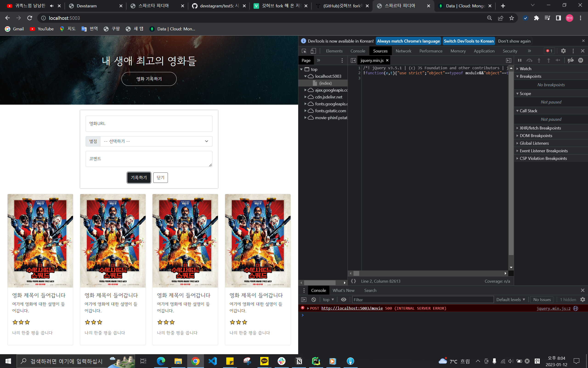
Task: Click the step out debugger icon
Action: click(x=548, y=60)
